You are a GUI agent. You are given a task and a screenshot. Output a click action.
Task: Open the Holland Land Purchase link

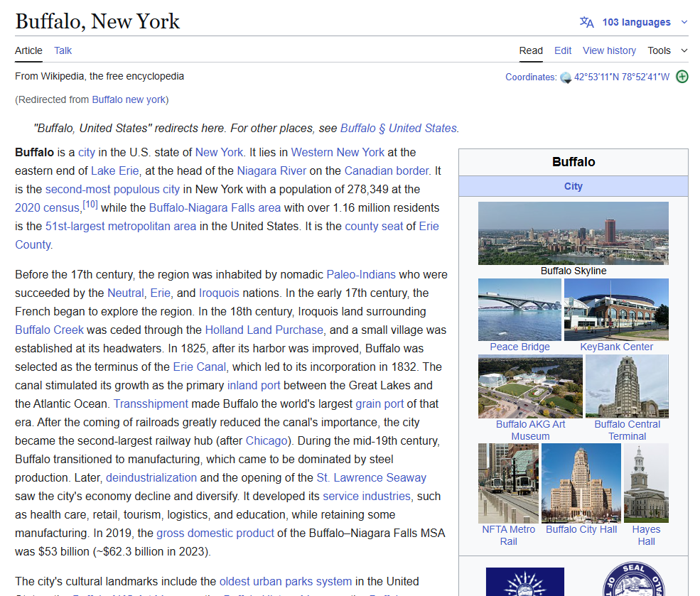(x=264, y=330)
